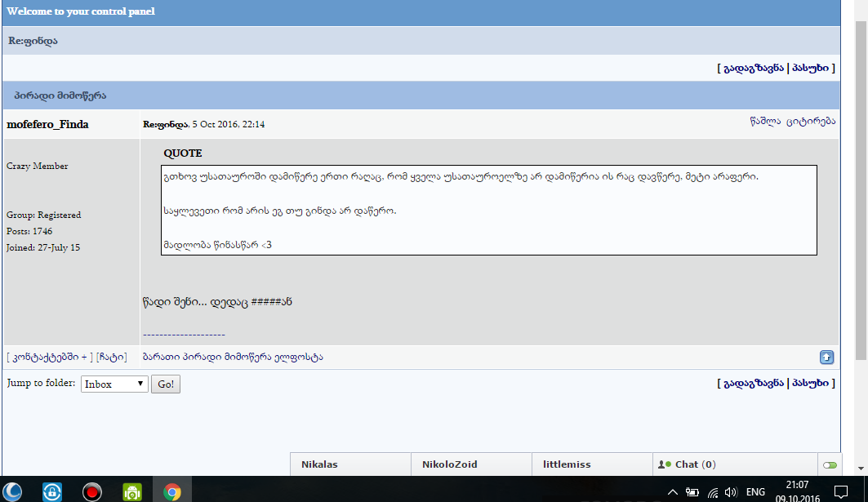868x502 pixels.
Task: Click the page vertical scrollbar
Action: (x=861, y=190)
